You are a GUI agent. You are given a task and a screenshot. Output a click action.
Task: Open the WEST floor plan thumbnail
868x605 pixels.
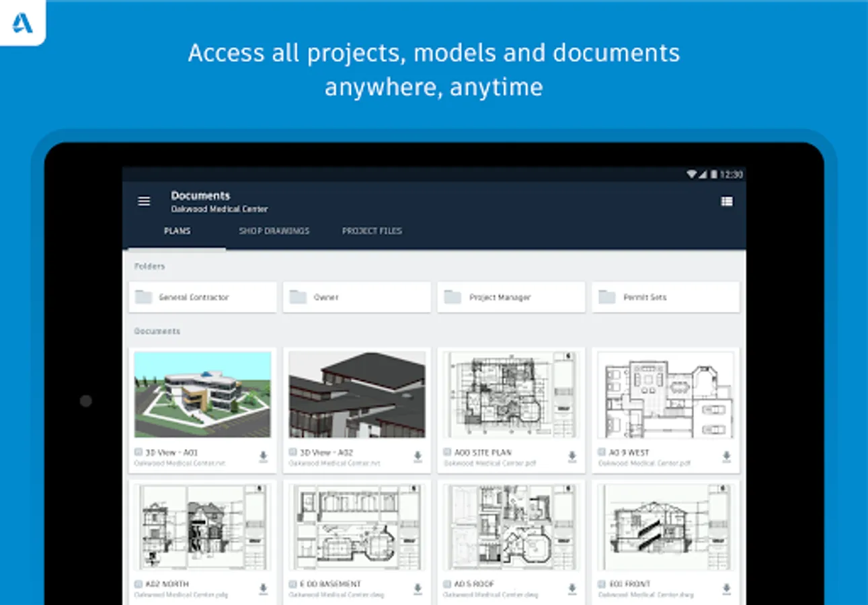click(x=666, y=395)
